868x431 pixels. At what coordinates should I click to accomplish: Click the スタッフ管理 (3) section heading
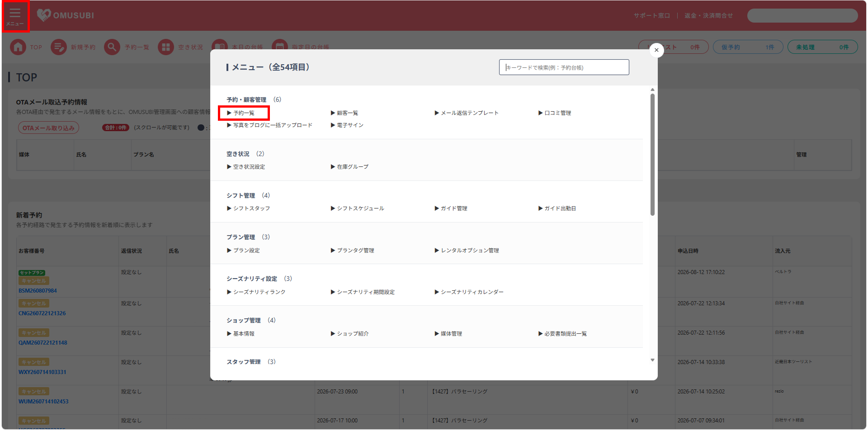pyautogui.click(x=251, y=362)
